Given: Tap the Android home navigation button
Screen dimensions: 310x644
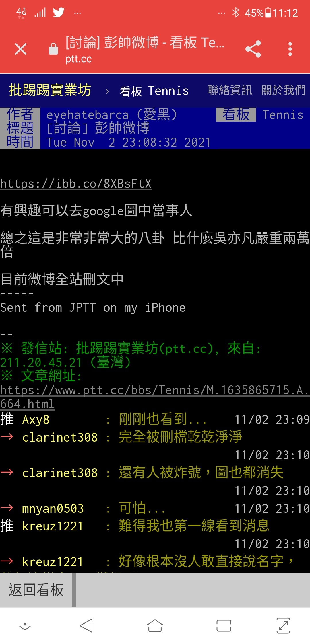Looking at the screenshot, I should pyautogui.click(x=155, y=625).
